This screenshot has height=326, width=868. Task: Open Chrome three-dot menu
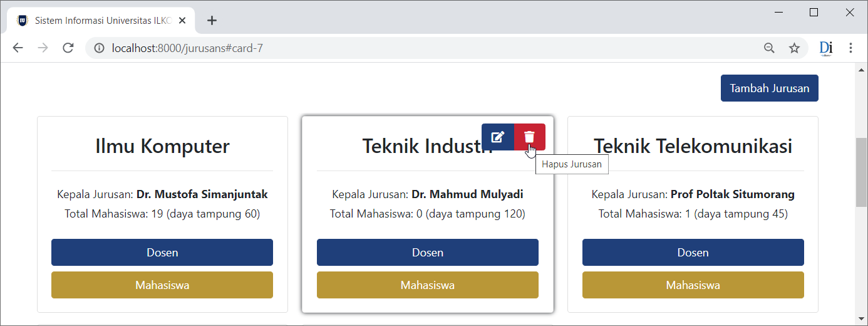(x=850, y=48)
